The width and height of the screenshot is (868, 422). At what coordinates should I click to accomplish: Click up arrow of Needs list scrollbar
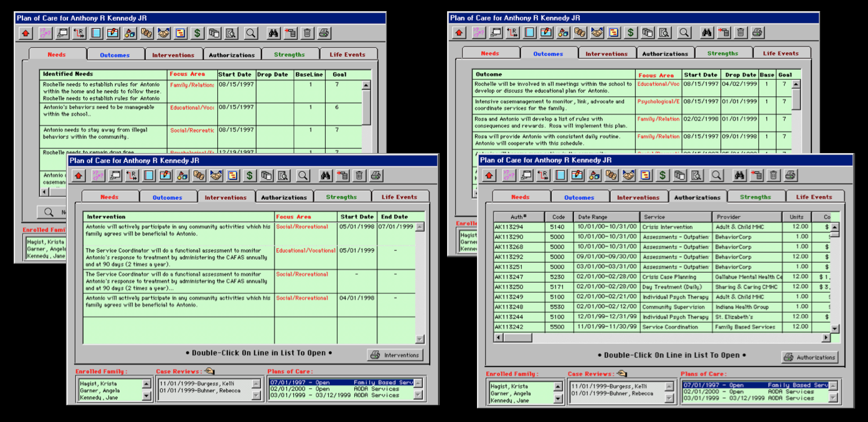[366, 85]
